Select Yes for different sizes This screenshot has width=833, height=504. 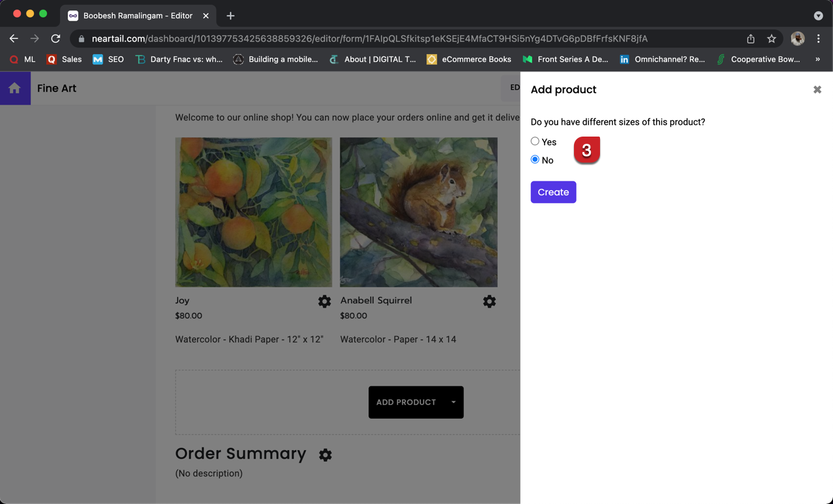[535, 141]
